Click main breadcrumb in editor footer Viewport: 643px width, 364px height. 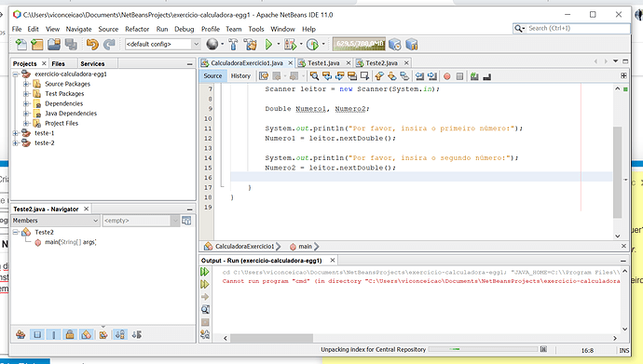click(305, 247)
